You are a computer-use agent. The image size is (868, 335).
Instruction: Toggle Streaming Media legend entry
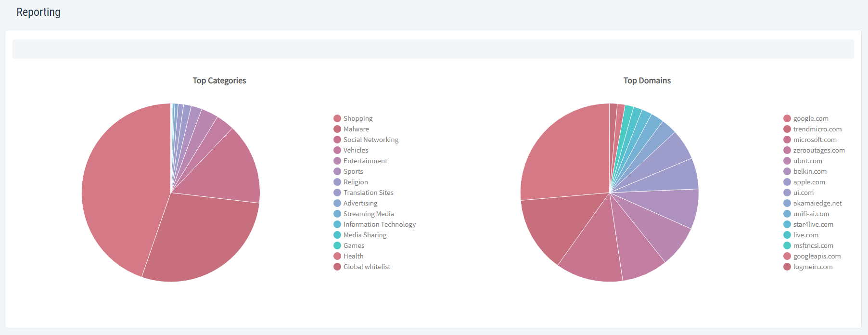point(364,214)
